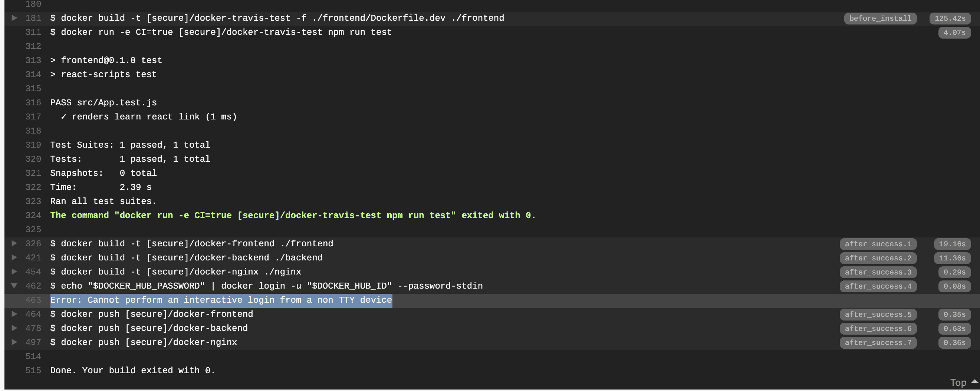Click the 125.42s duration badge
Viewport: 980px width, 391px height.
pyautogui.click(x=950, y=18)
